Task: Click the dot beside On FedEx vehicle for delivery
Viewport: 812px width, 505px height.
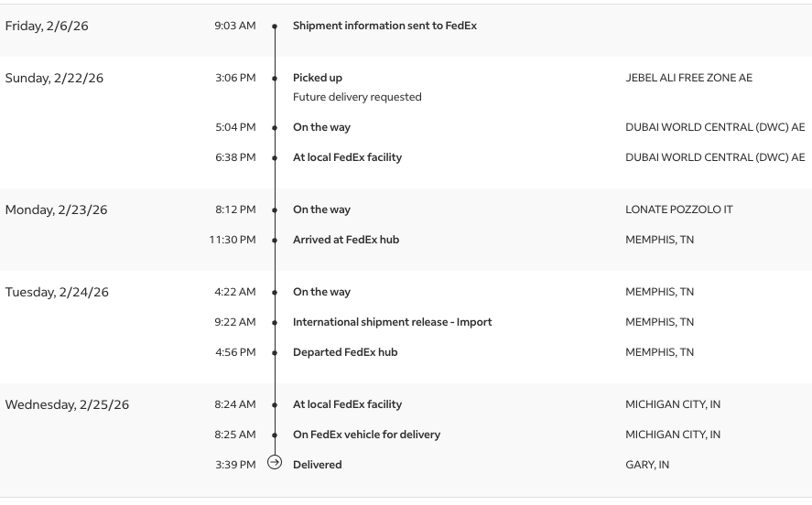Action: [275, 435]
